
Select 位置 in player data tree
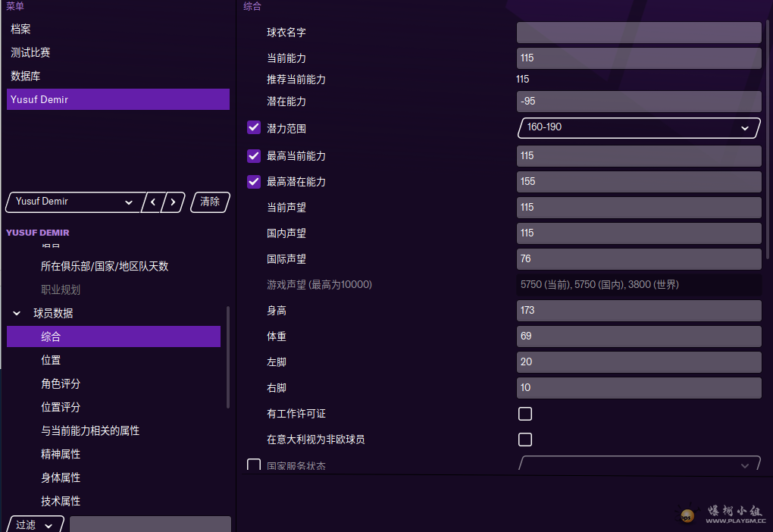[x=51, y=360]
